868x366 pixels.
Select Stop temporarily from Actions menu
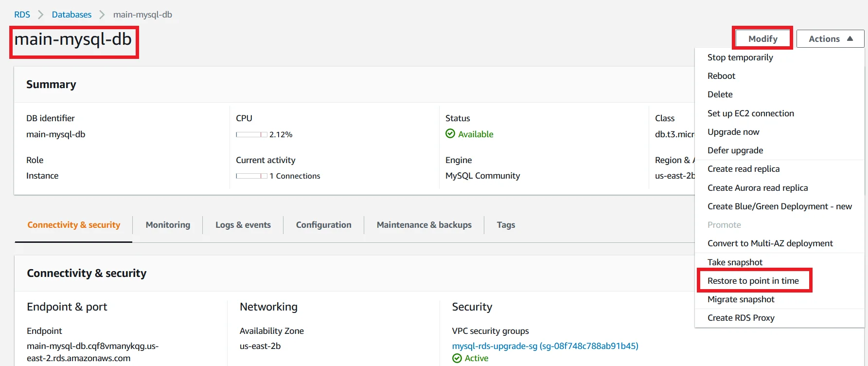(x=740, y=57)
